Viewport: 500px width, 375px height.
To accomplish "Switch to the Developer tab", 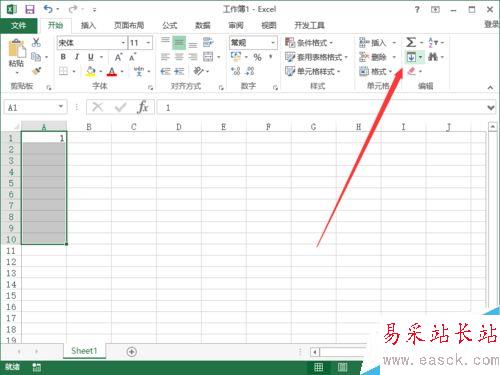I will pos(309,25).
